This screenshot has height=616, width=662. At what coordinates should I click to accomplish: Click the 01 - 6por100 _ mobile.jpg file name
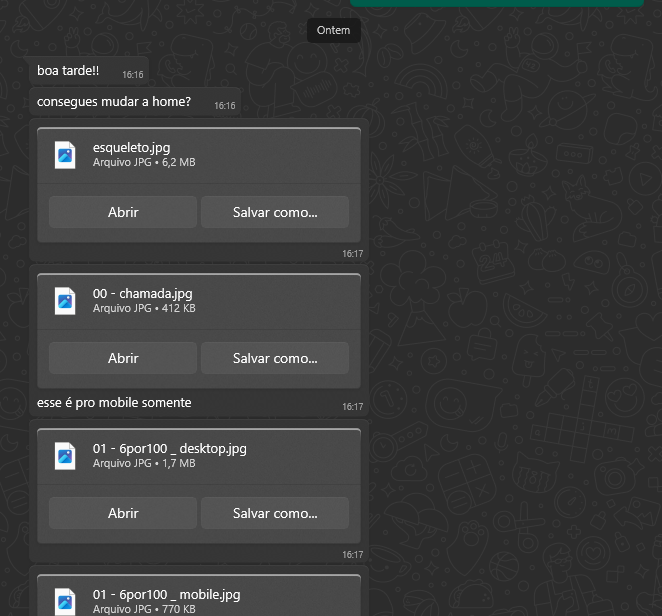pyautogui.click(x=166, y=595)
